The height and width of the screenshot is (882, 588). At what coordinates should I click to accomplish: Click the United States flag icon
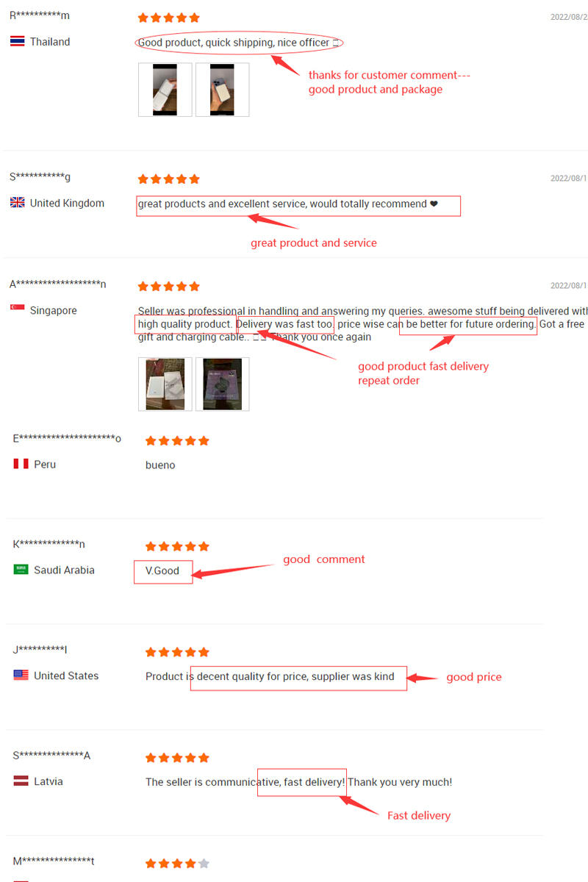click(x=21, y=675)
